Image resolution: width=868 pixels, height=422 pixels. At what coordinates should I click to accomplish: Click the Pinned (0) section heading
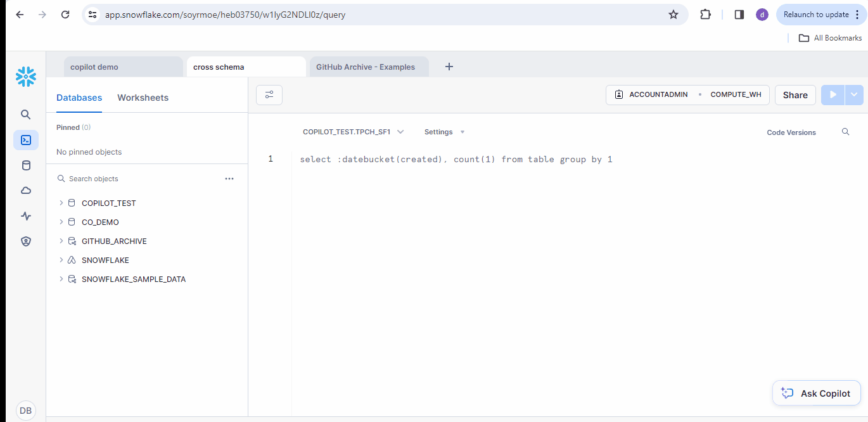pos(73,127)
